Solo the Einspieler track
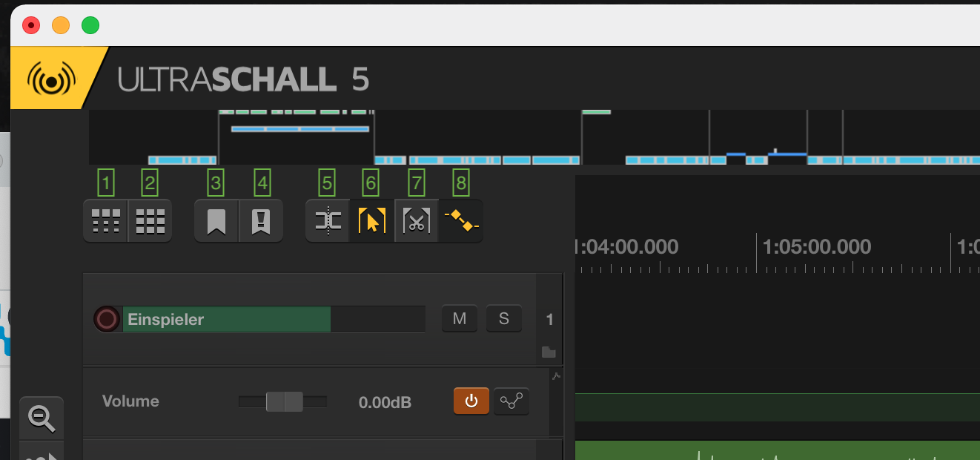This screenshot has height=460, width=980. (x=504, y=319)
